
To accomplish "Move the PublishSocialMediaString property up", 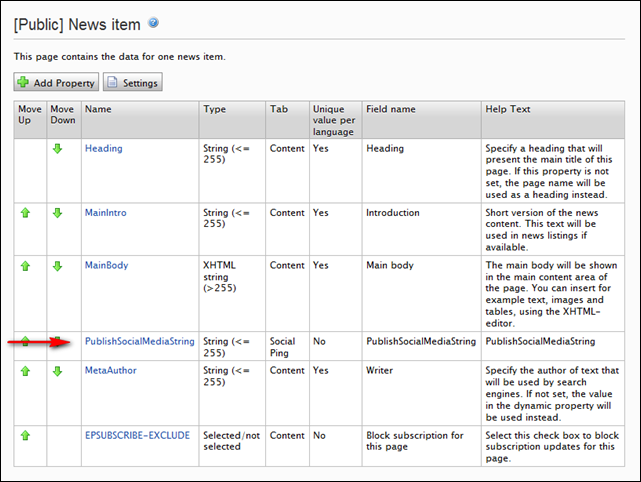I will click(25, 341).
